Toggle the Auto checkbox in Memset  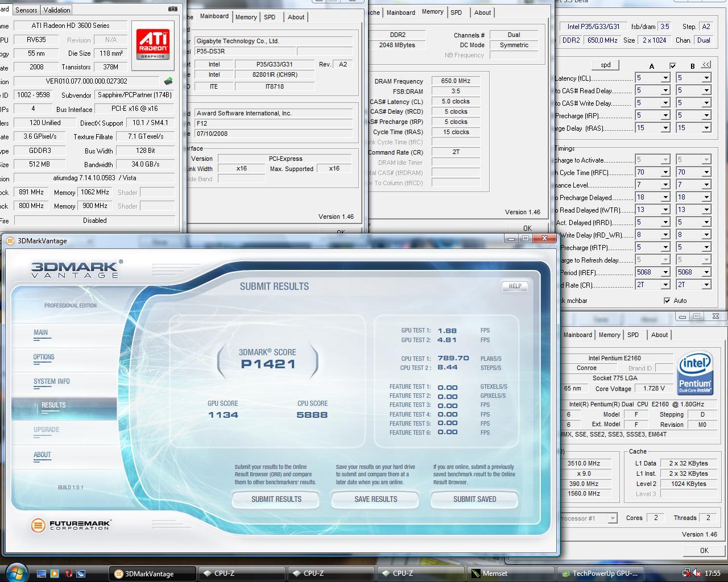pos(667,301)
